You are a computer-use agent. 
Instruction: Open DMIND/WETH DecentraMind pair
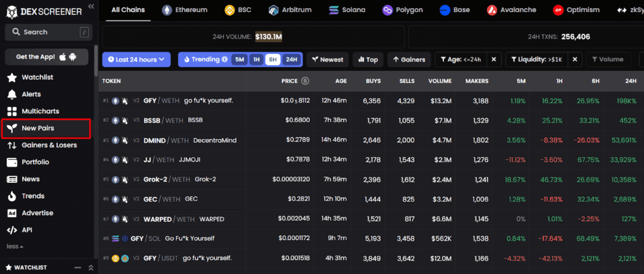point(371,140)
